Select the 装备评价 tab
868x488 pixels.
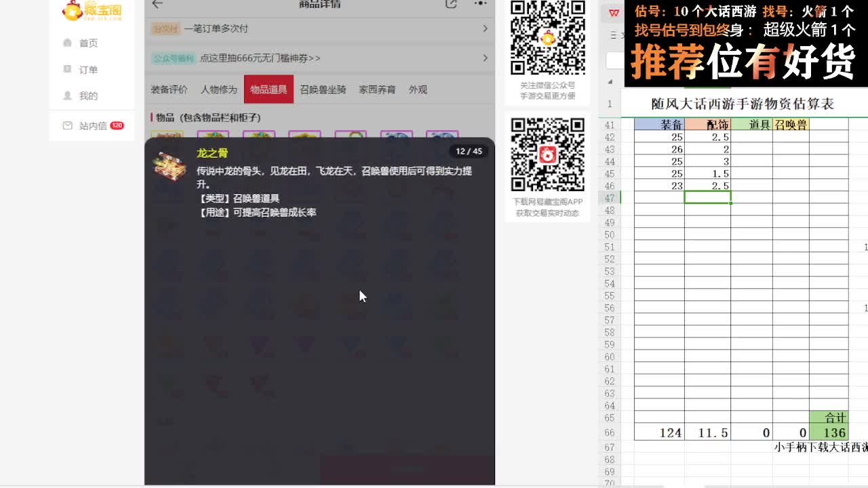[169, 89]
